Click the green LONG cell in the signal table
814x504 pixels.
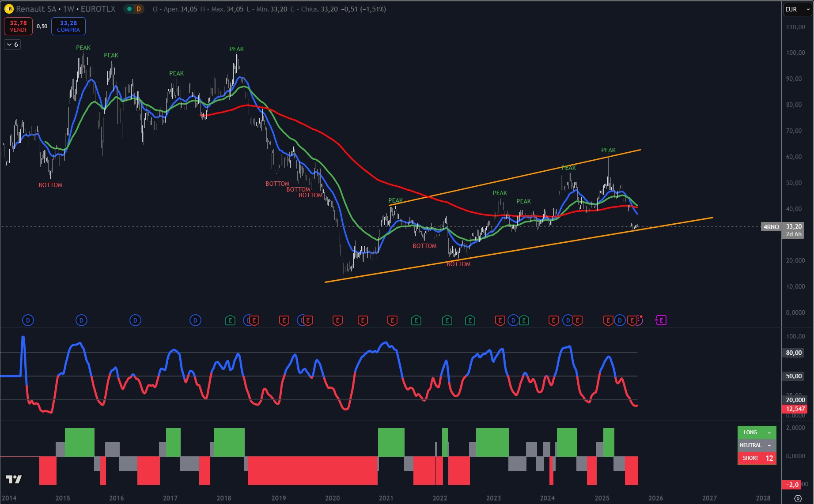pos(757,433)
